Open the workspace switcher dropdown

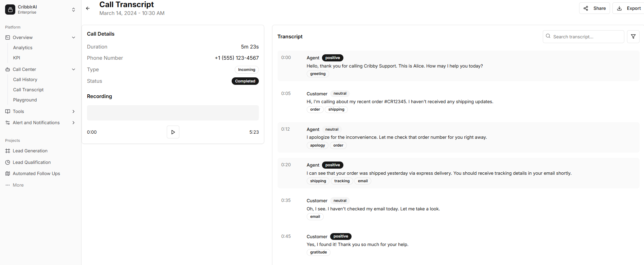click(73, 10)
